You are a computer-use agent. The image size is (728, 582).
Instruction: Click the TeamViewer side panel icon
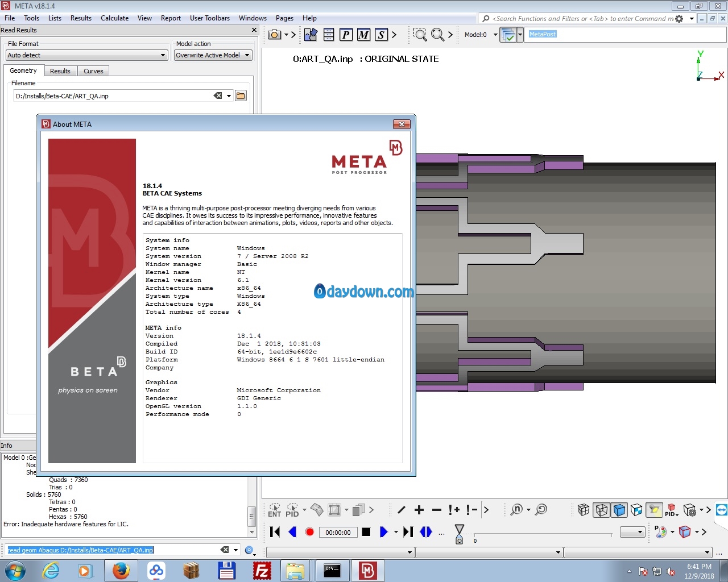tap(721, 510)
